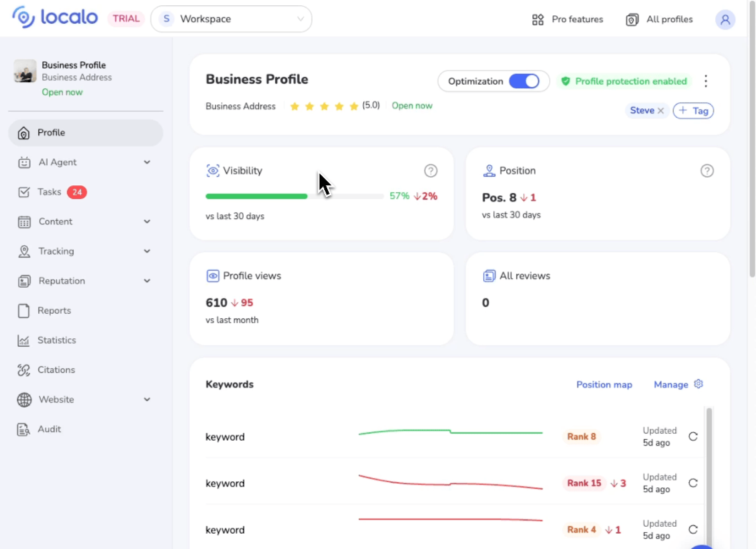The height and width of the screenshot is (549, 756).
Task: Open the Position map link
Action: click(x=604, y=385)
